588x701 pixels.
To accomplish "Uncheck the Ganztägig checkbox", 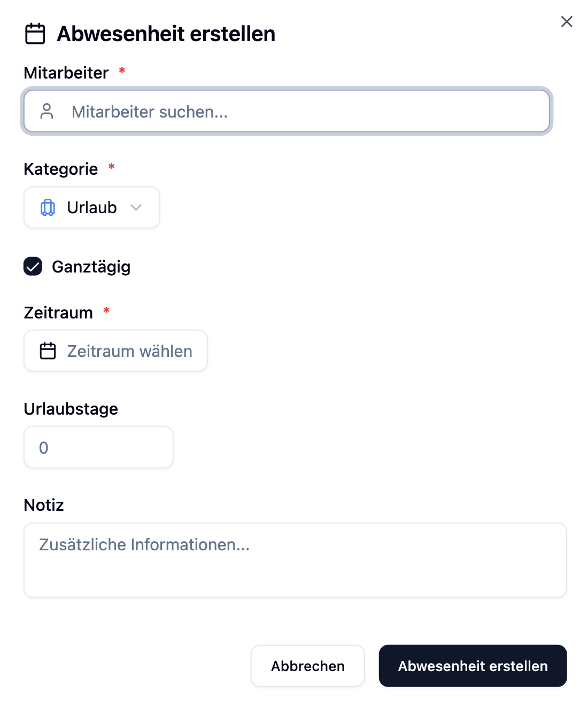I will coord(33,266).
